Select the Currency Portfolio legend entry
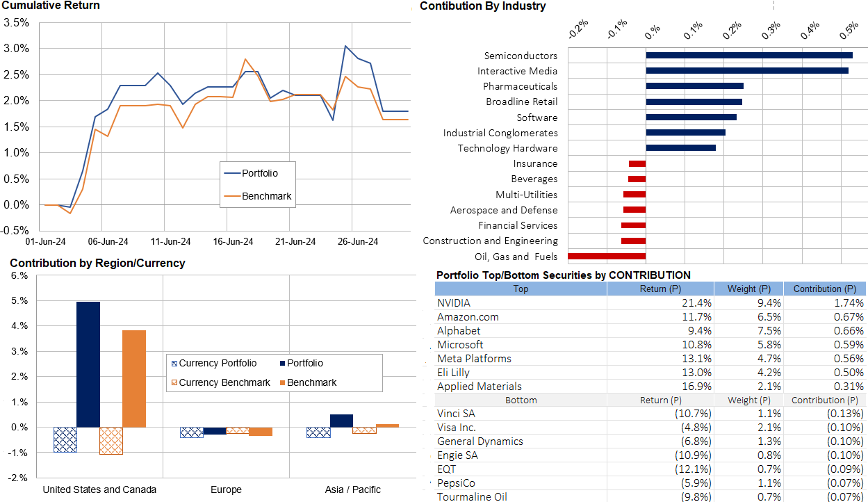 (x=213, y=363)
